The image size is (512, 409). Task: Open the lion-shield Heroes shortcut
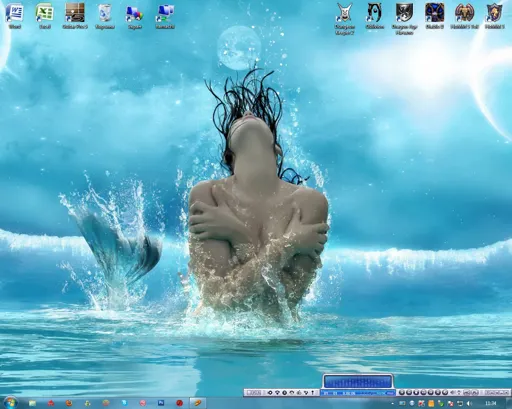coord(494,15)
